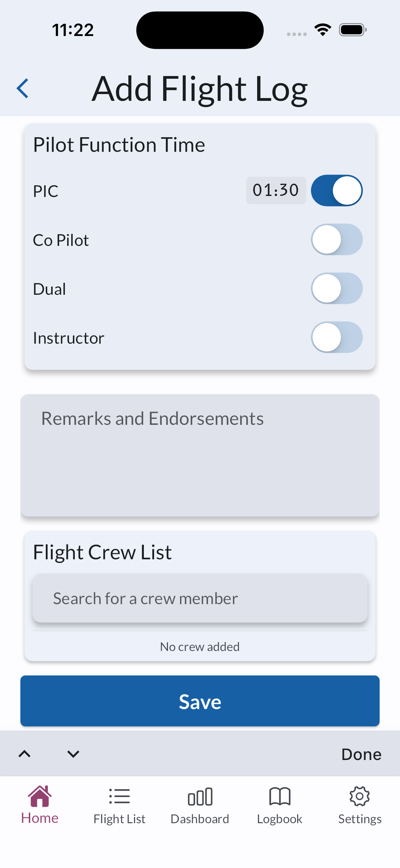Image resolution: width=400 pixels, height=868 pixels.
Task: Tap the Settings gear icon
Action: [x=360, y=796]
